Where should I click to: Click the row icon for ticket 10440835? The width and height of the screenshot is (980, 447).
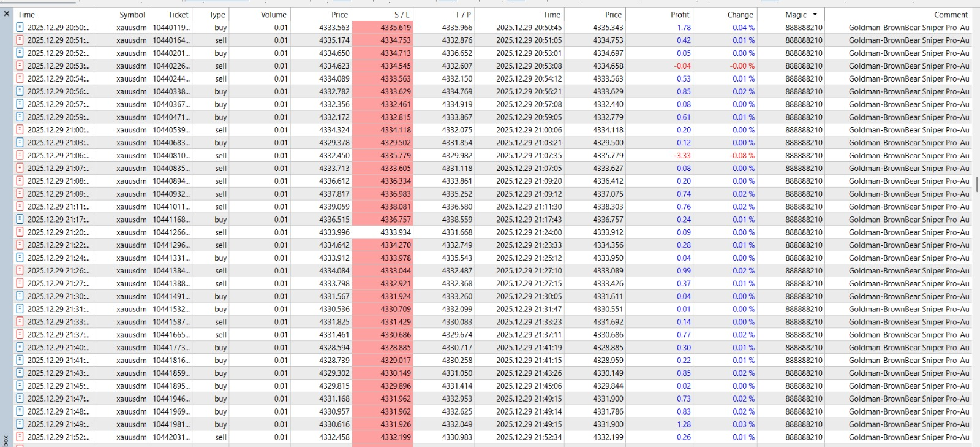point(20,168)
